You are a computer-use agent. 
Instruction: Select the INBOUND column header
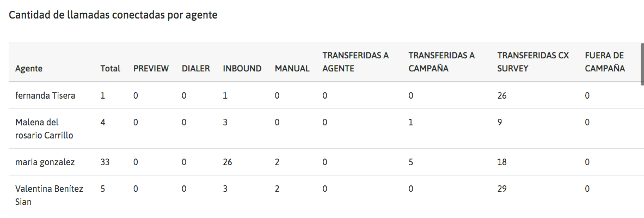pos(242,69)
